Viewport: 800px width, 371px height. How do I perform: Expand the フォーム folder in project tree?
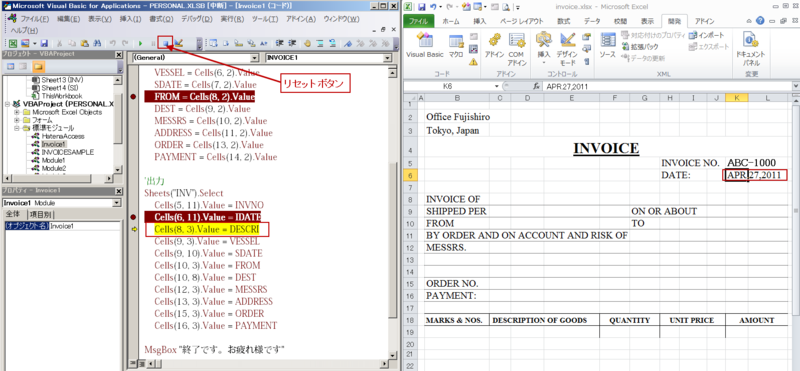[x=17, y=120]
